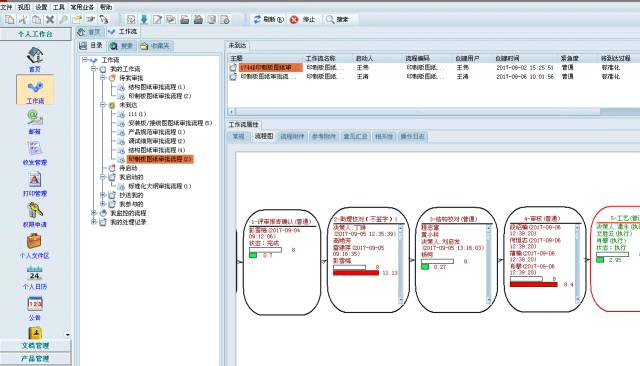Viewport: 640px width, 366px height.
Task: Click the 刷新 refresh toolbar button
Action: click(269, 20)
